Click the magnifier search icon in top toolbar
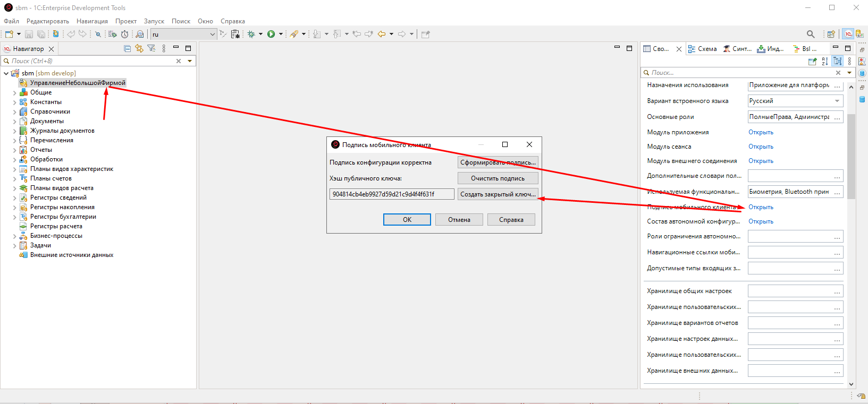 pos(810,34)
